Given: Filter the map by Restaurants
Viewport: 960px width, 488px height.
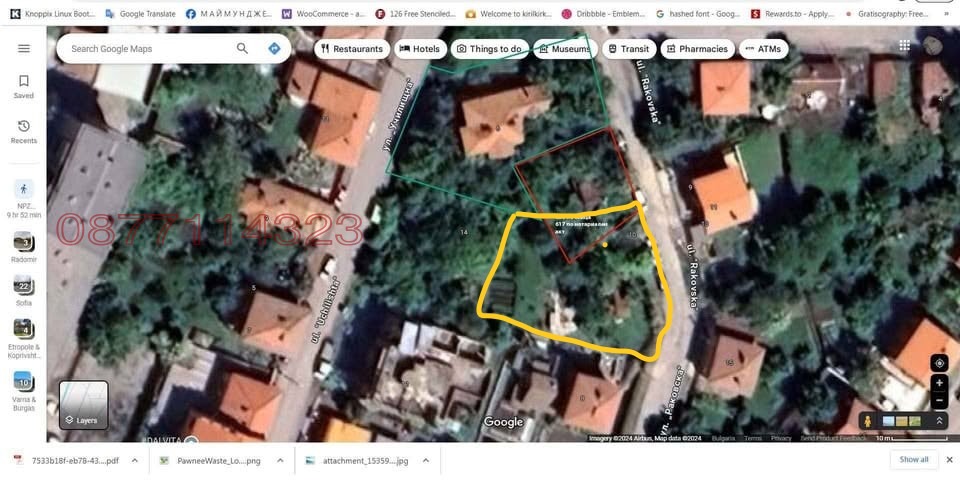Looking at the screenshot, I should point(350,48).
